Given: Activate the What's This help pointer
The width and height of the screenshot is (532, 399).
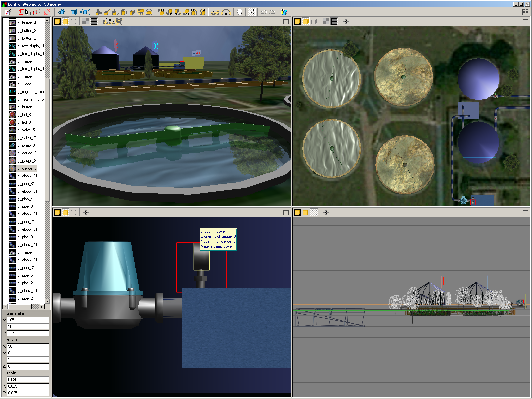Looking at the screenshot, I should (x=252, y=12).
